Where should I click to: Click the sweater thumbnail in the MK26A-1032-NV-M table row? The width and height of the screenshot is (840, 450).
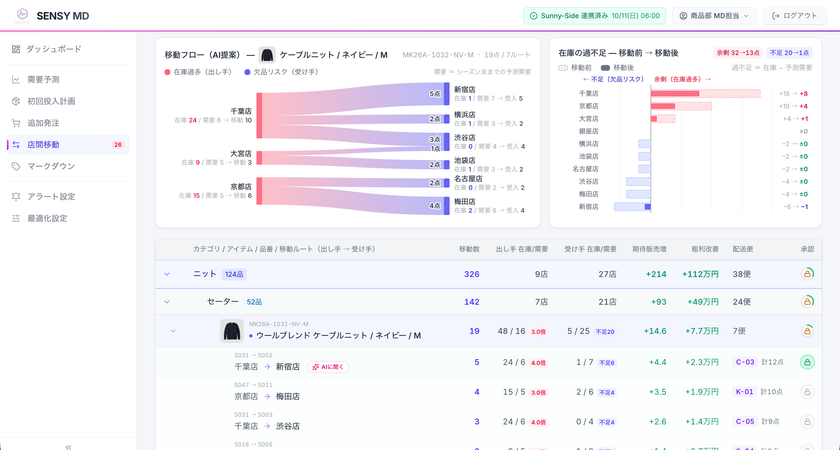click(x=232, y=331)
